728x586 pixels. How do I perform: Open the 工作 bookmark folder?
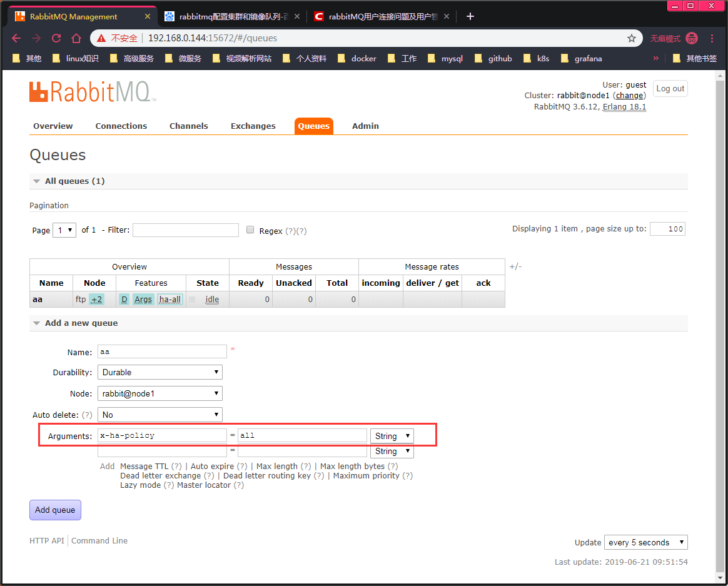(x=402, y=59)
